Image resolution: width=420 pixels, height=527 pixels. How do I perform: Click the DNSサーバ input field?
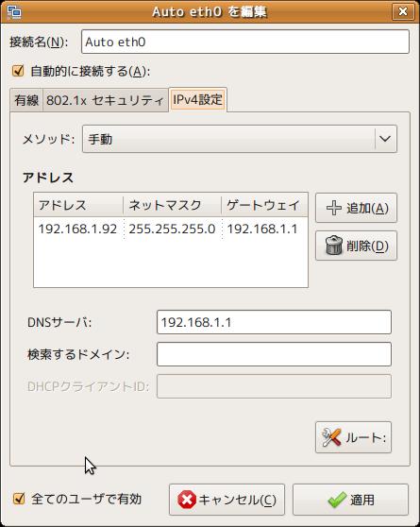point(274,322)
